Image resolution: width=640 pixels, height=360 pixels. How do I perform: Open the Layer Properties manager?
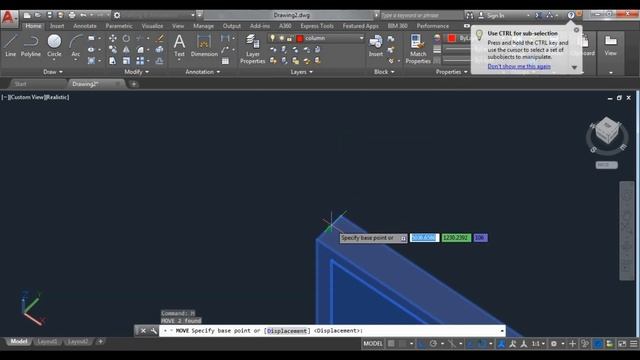coord(253,49)
